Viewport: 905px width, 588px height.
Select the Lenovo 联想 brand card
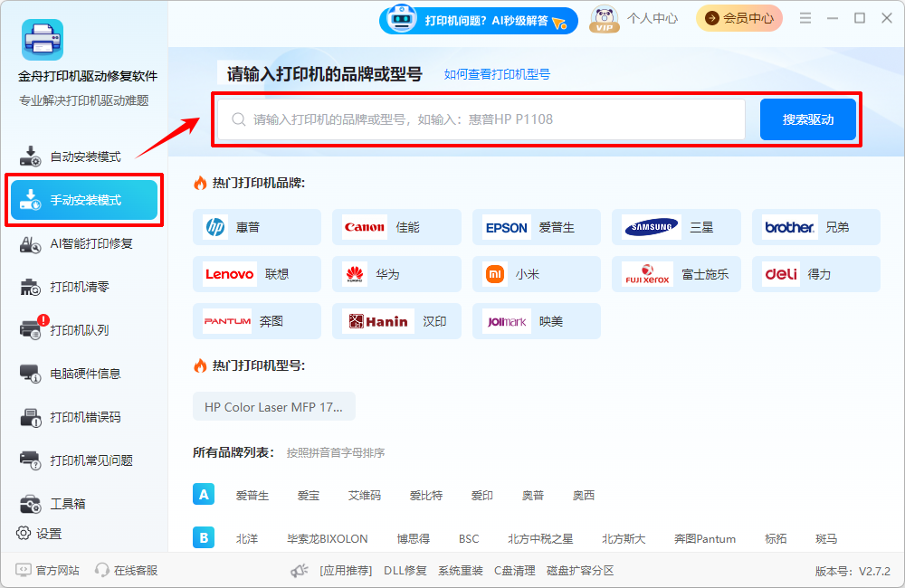[x=257, y=274]
